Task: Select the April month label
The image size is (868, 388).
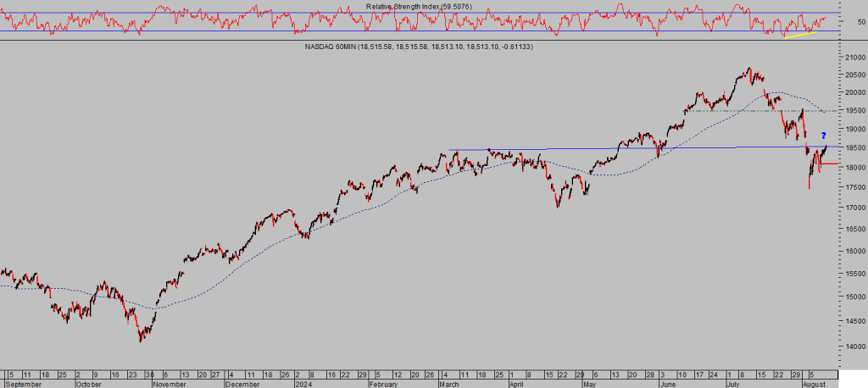Action: (x=516, y=384)
